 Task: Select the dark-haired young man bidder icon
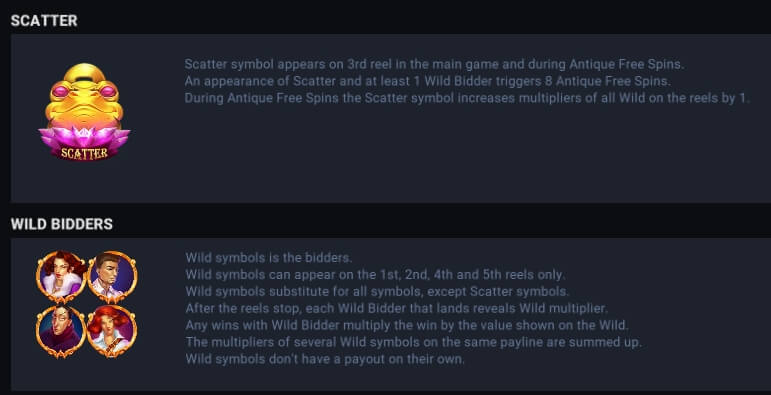pyautogui.click(x=113, y=276)
